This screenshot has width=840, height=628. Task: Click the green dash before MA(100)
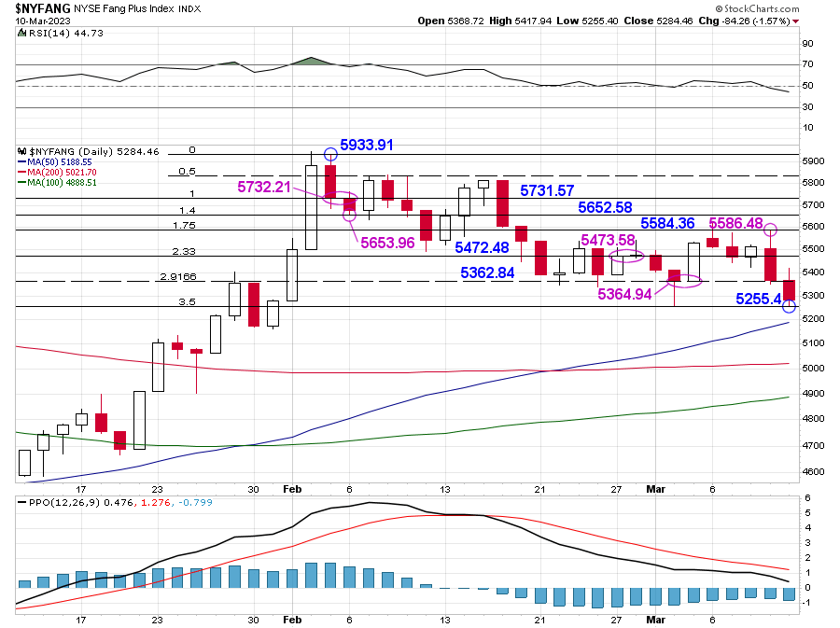[22, 183]
